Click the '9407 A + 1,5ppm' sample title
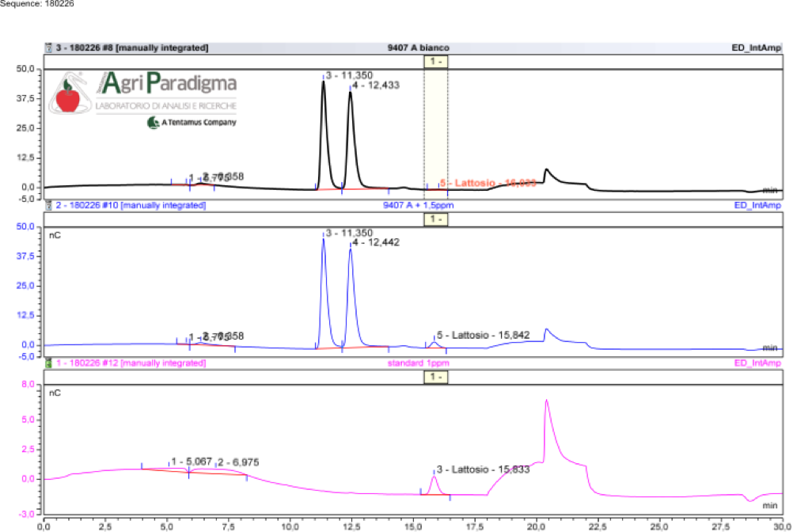 click(x=418, y=205)
